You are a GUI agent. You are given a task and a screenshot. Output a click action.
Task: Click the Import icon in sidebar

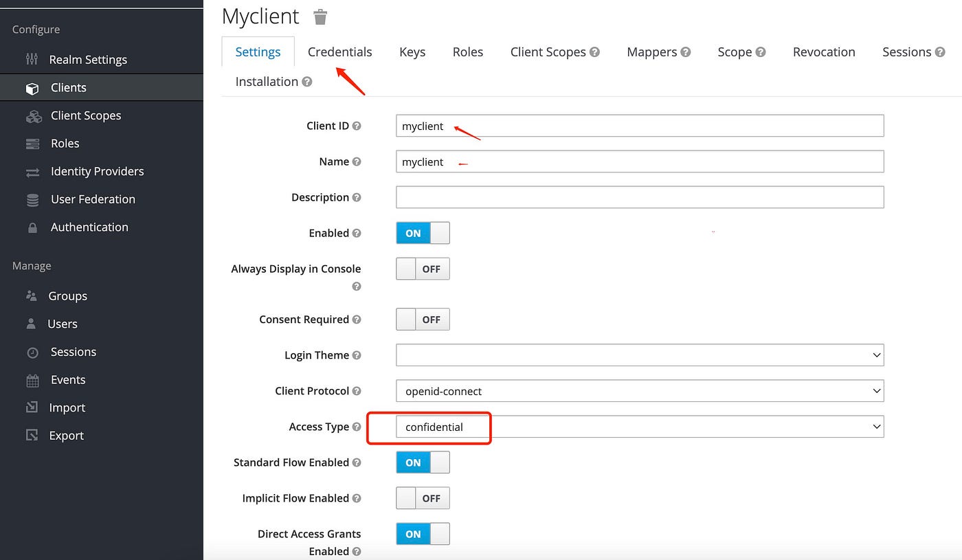click(32, 407)
